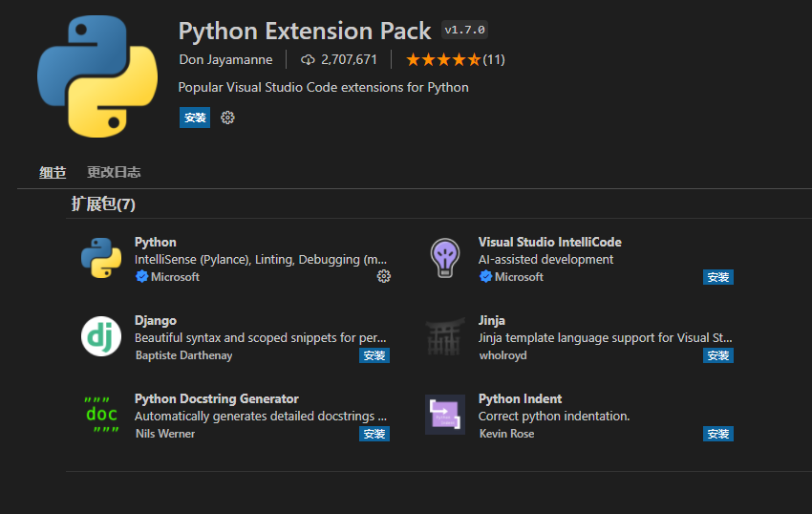Open the Python Indent title
Screen dimensions: 812x514
520,398
